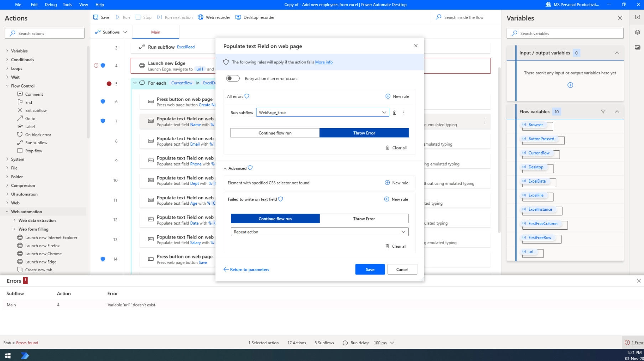Open the Power Automate taskbar icon

(x=25, y=355)
